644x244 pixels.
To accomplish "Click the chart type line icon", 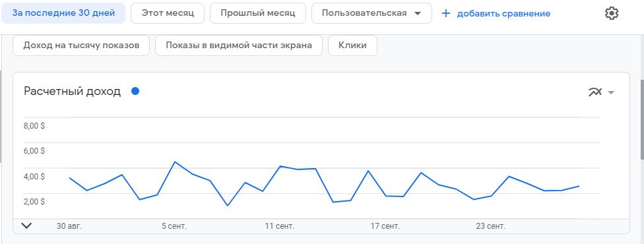I will coord(595,92).
